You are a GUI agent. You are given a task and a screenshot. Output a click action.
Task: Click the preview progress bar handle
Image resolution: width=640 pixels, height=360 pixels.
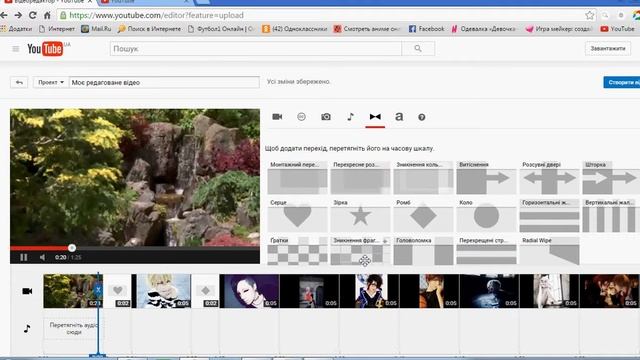[x=72, y=248]
